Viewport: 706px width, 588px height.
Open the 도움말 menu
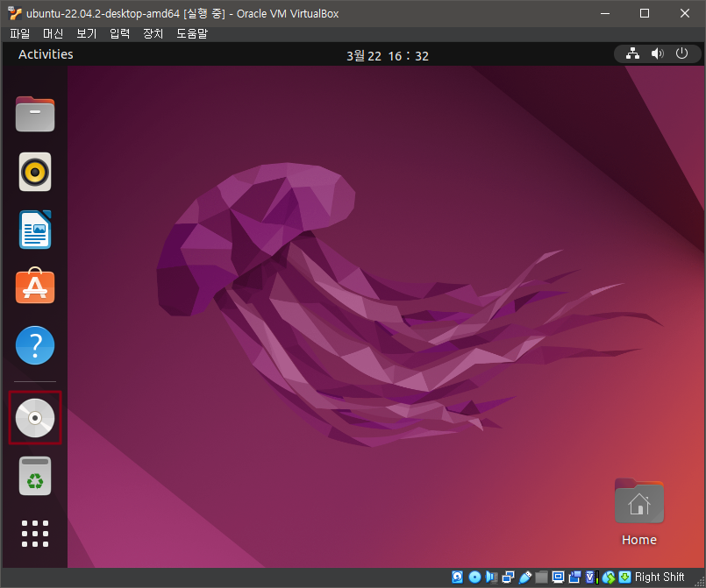click(192, 33)
